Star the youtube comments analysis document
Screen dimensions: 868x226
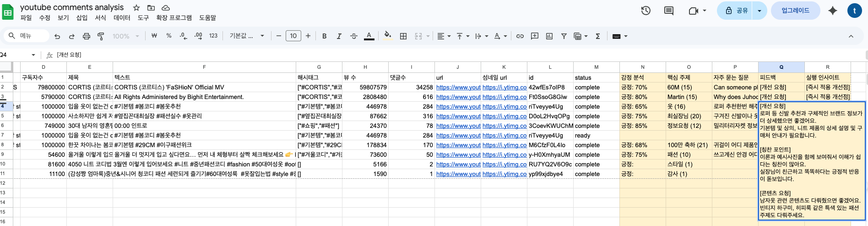click(x=136, y=8)
